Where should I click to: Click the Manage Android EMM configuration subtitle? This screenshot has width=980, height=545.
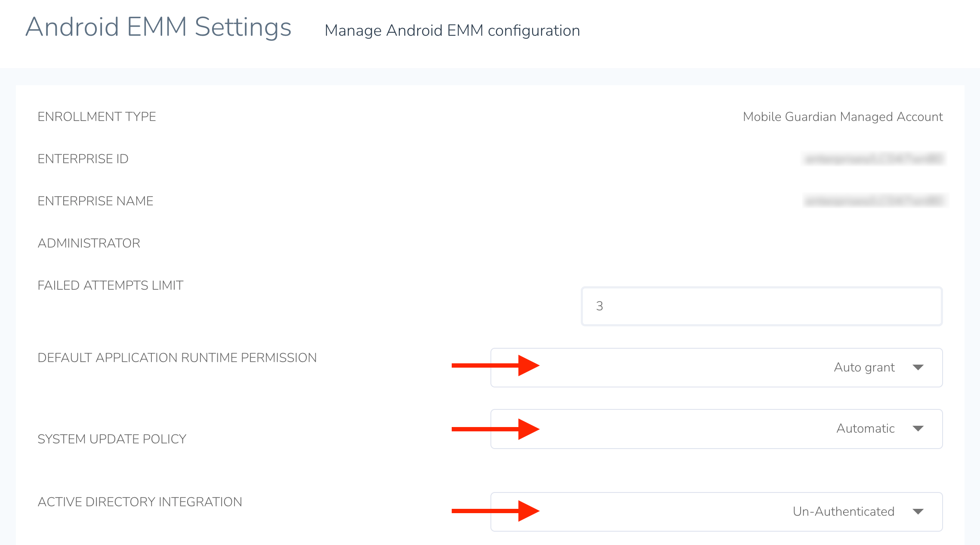(452, 31)
